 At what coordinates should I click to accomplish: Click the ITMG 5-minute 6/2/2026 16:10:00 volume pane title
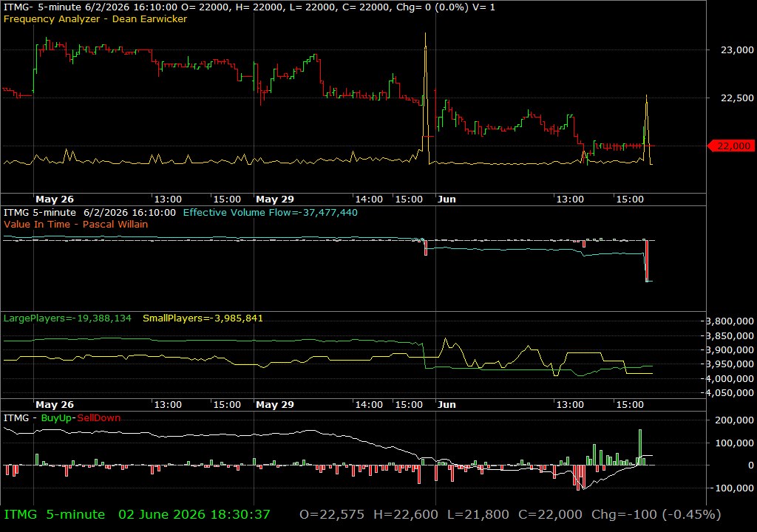tap(89, 212)
